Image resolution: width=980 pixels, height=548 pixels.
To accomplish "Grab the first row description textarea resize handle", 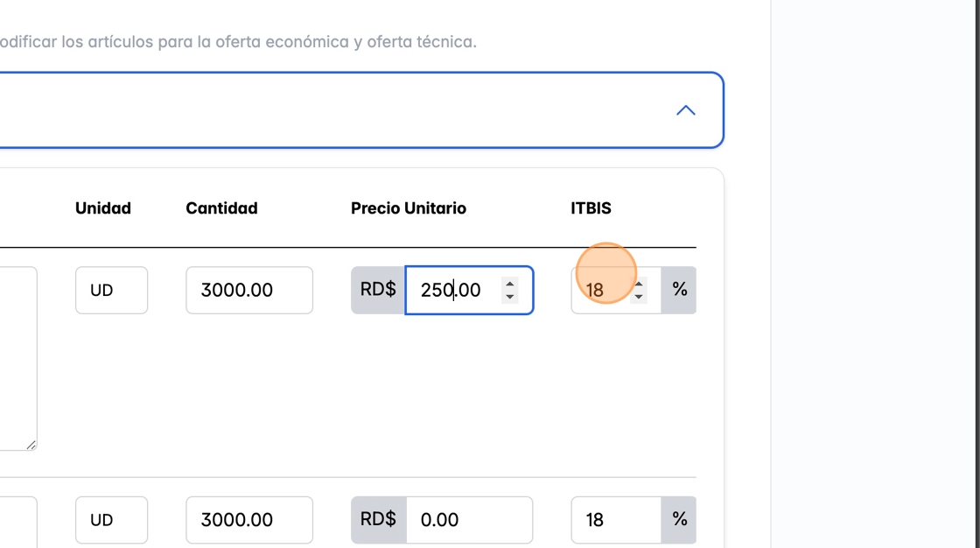I will [31, 446].
